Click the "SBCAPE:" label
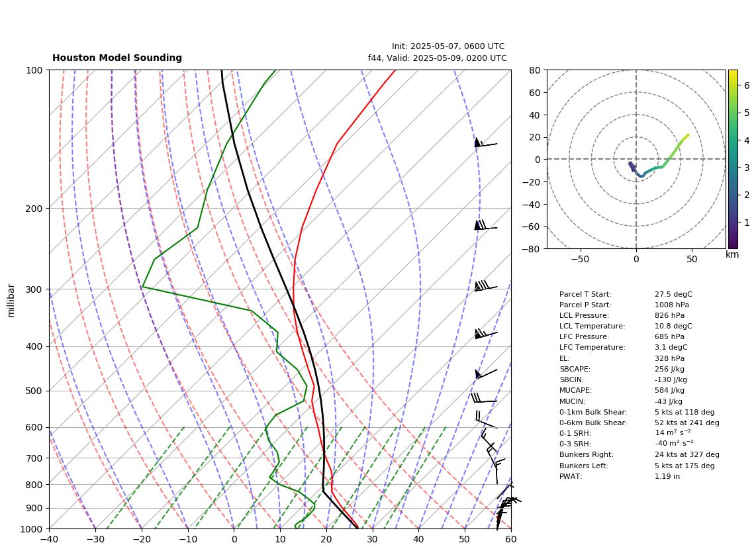The height and width of the screenshot is (551, 756). tap(575, 369)
